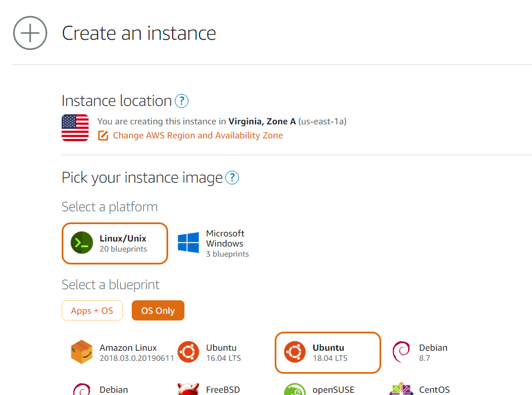Choose the Debian 8.7 blueprint

pyautogui.click(x=420, y=352)
